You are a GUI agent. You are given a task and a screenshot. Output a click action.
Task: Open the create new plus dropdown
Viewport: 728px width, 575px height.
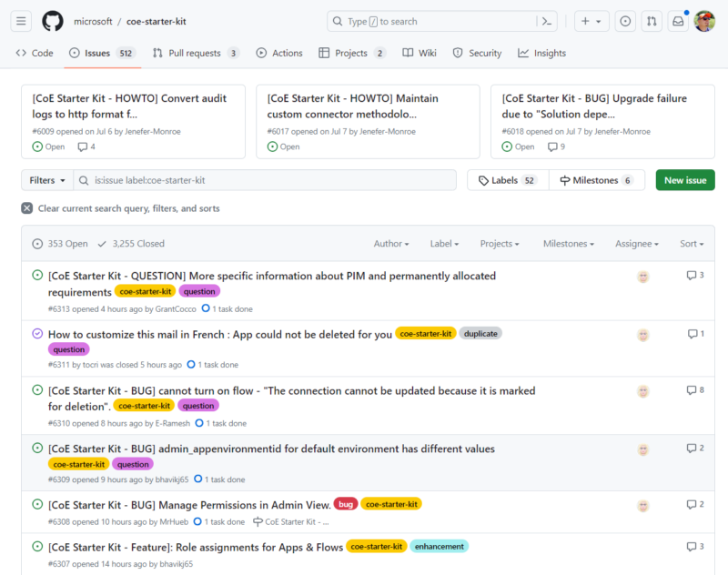pos(591,21)
